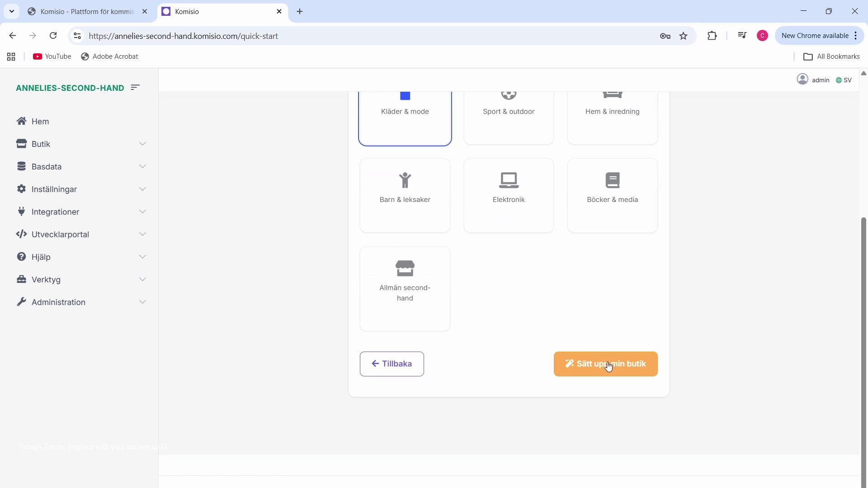Go to Hem in sidebar
This screenshot has height=488, width=868.
pos(40,122)
